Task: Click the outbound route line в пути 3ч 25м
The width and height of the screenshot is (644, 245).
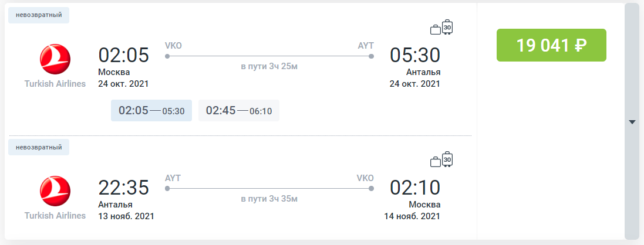Action: pyautogui.click(x=269, y=56)
